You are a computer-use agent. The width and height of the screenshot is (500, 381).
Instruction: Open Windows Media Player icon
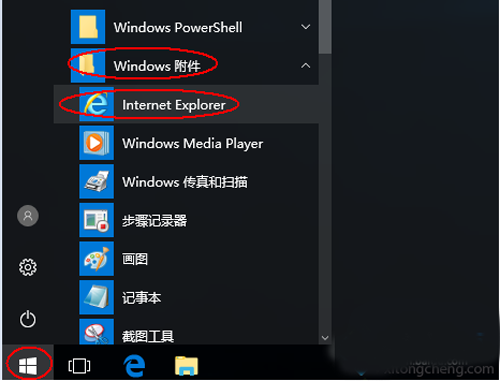(96, 143)
